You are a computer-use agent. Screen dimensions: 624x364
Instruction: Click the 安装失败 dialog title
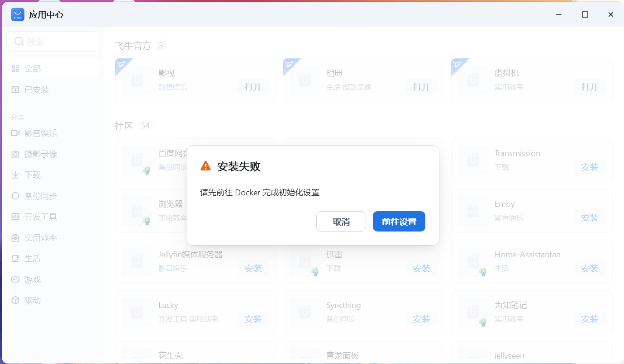click(x=239, y=166)
